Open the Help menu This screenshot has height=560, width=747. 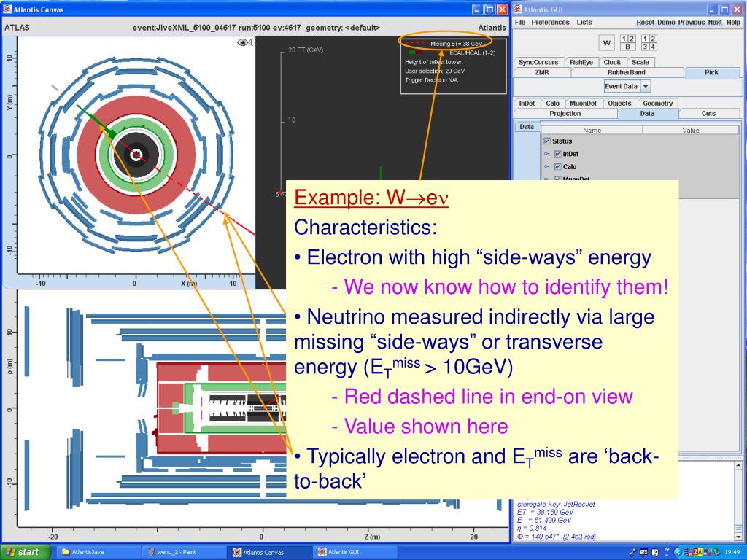click(x=734, y=23)
